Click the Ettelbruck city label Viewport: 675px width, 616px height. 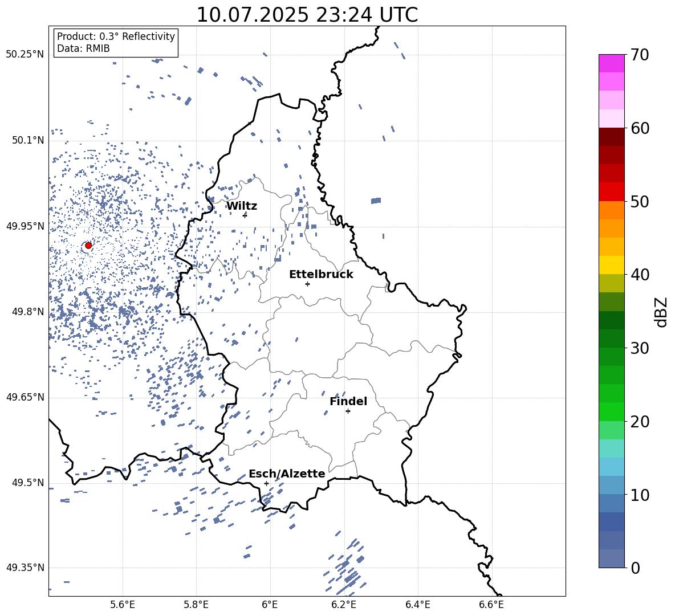[x=321, y=275]
